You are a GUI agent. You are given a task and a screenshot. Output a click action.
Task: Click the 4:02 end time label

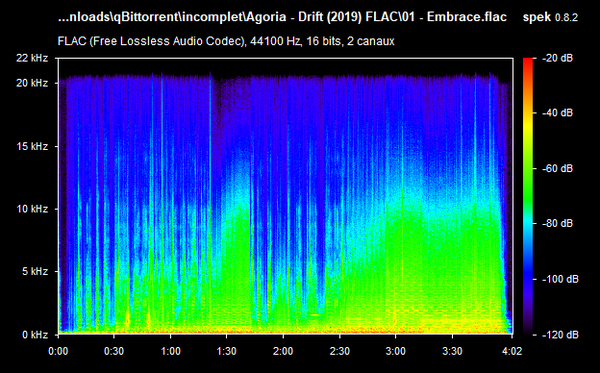click(x=512, y=351)
